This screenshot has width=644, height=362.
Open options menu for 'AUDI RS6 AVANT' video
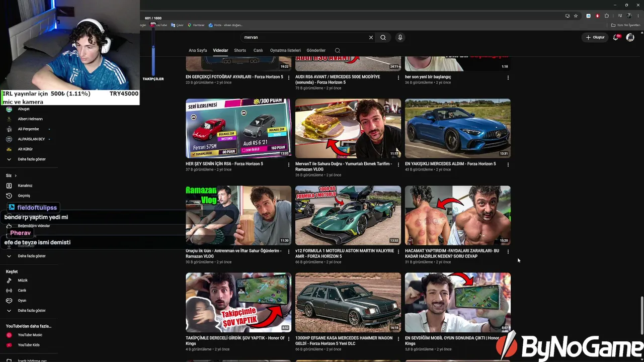click(398, 77)
